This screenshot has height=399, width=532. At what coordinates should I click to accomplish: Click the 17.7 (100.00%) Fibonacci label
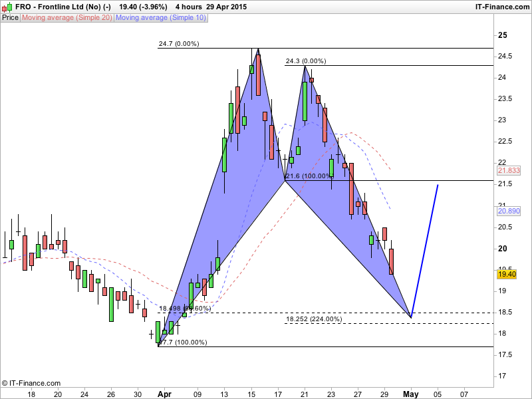[x=183, y=342]
